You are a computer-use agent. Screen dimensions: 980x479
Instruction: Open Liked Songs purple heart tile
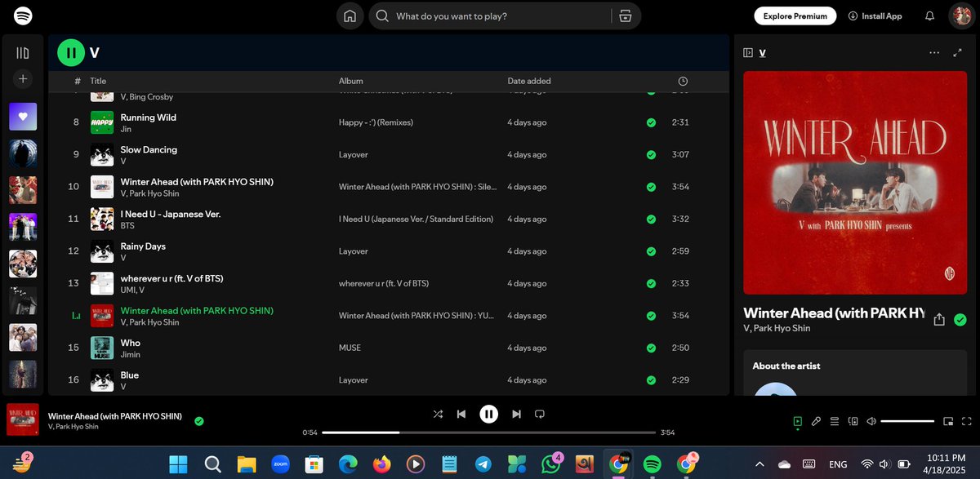click(23, 117)
